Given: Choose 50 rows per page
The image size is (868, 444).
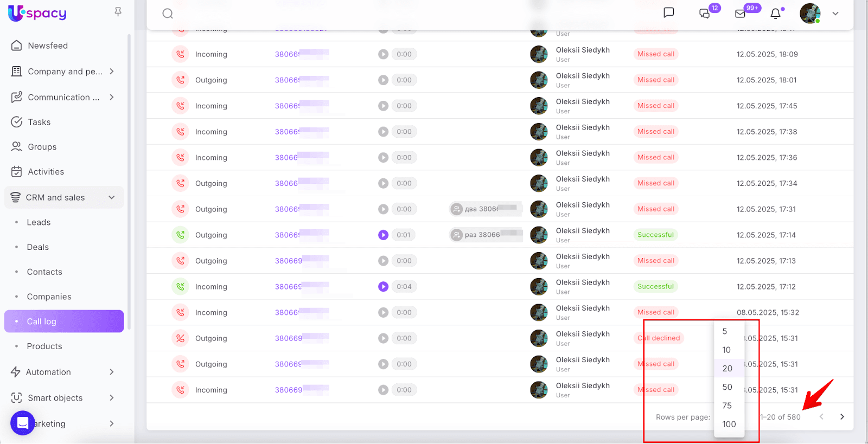Looking at the screenshot, I should [729, 387].
